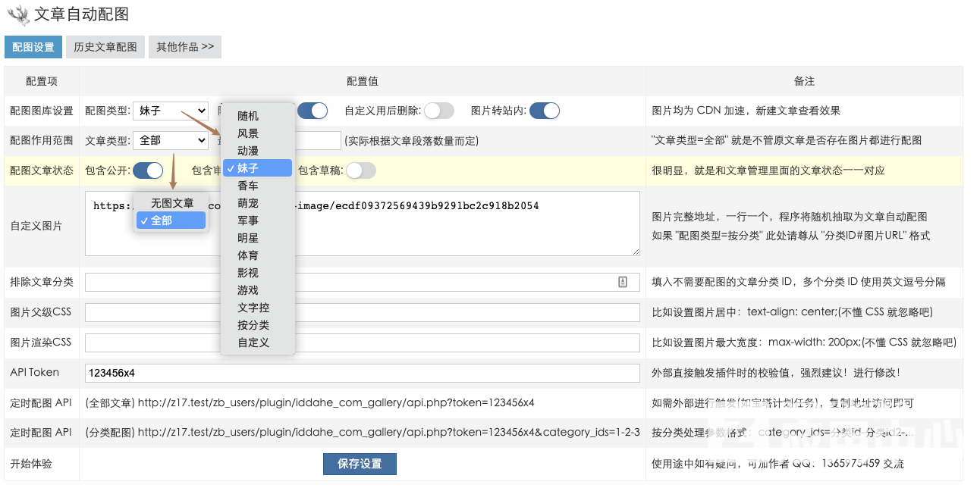The height and width of the screenshot is (488, 980).
Task: Expand the 文章类型 dropdown
Action: pos(170,140)
